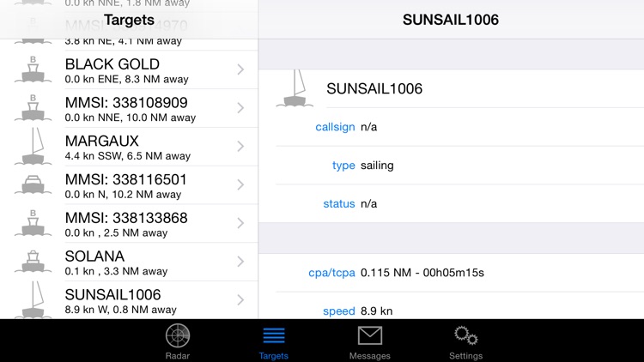Viewport: 644px width, 362px height.
Task: Click the SUNSAIL1006 sailboat icon in list
Action: click(x=33, y=299)
